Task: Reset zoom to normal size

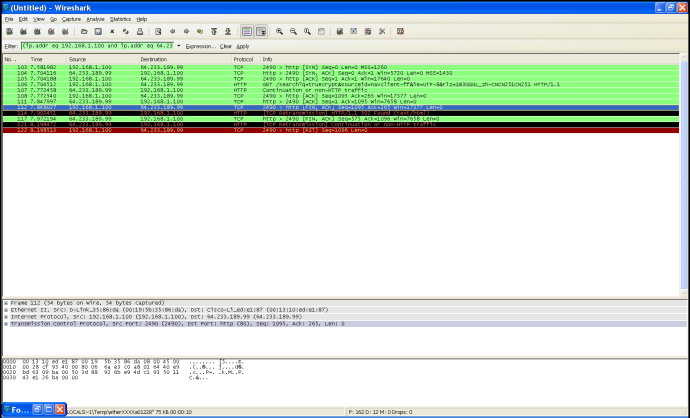Action: [x=307, y=32]
